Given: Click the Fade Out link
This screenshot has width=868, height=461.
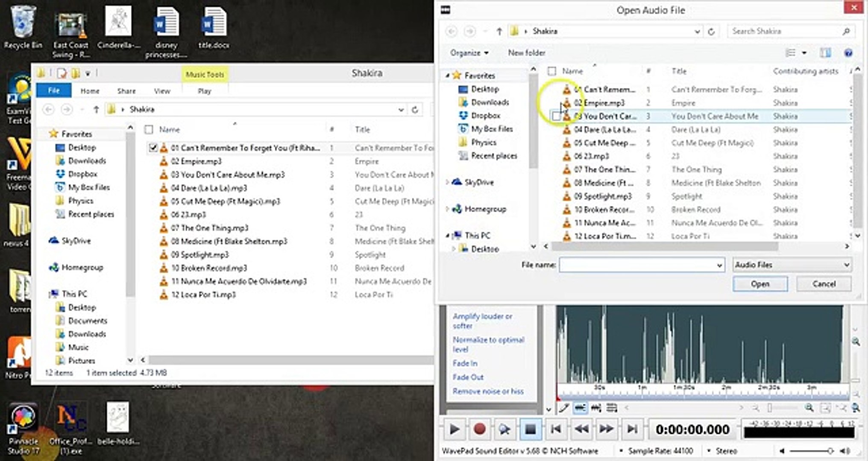Looking at the screenshot, I should (x=468, y=377).
